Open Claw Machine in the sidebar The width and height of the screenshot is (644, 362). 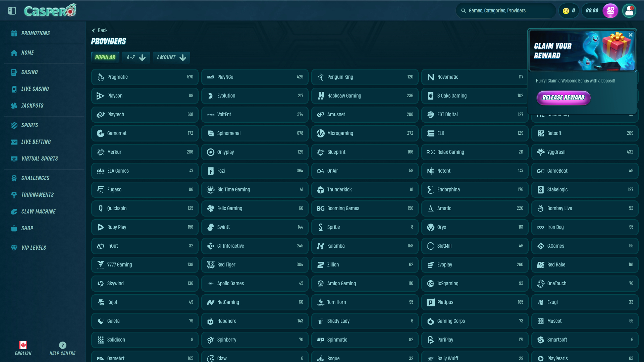point(38,212)
